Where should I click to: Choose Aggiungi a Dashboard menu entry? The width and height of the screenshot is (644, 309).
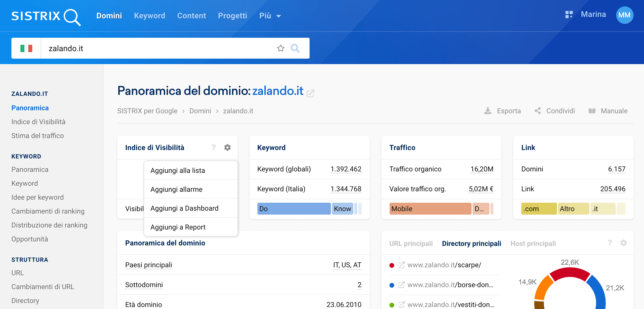191,208
